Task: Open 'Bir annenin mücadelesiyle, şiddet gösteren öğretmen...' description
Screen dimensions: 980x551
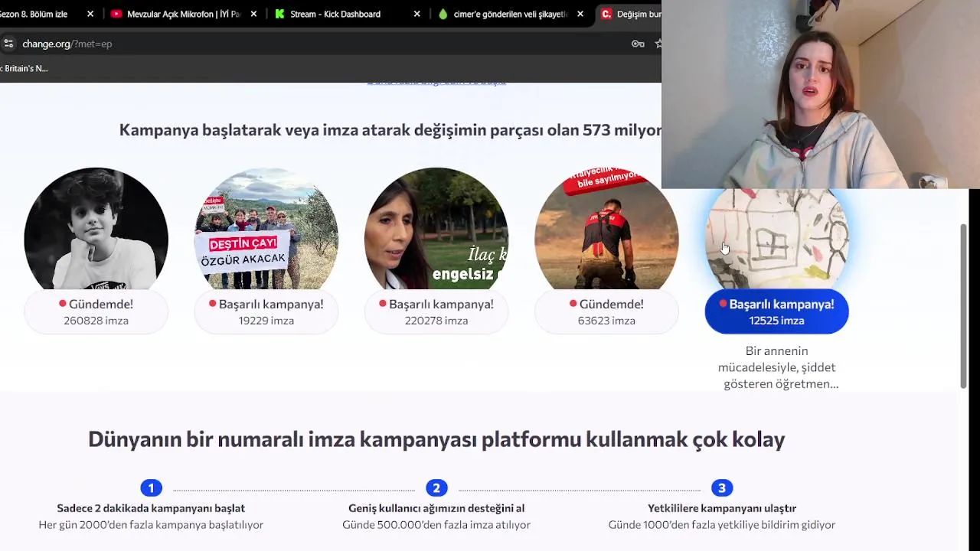Action: (x=777, y=367)
